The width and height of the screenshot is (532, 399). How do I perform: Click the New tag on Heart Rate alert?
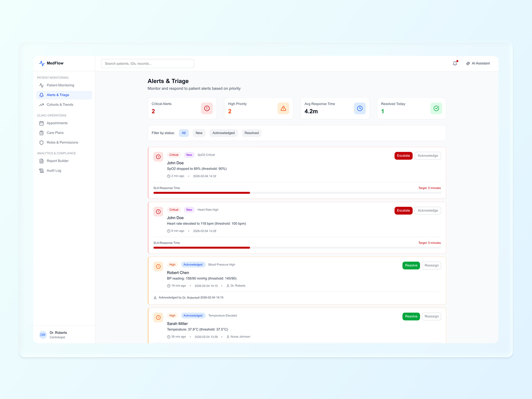pos(189,210)
